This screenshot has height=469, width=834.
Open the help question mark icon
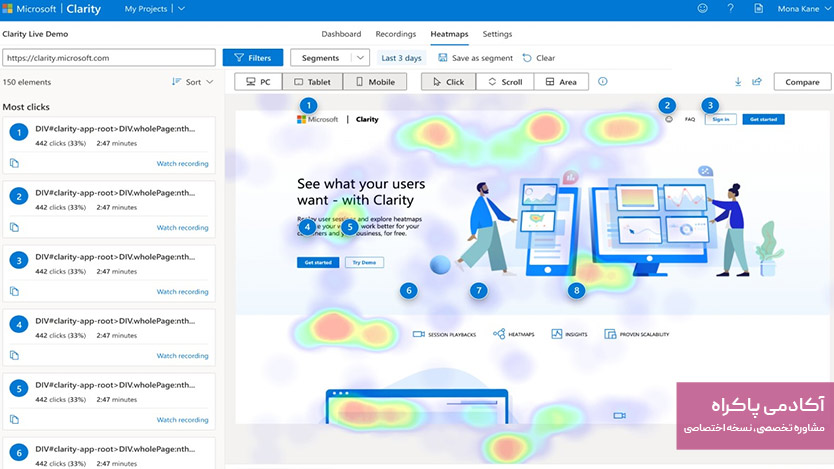730,9
